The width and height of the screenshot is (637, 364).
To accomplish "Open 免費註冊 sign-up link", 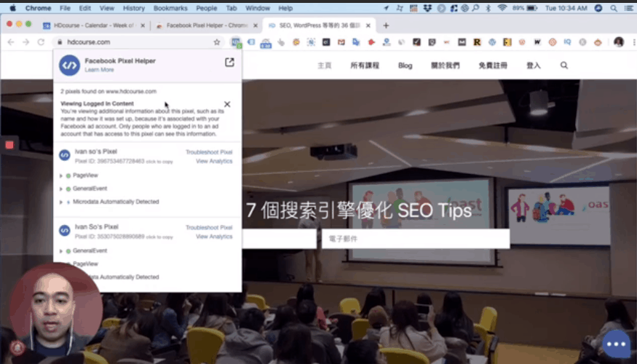I will 493,66.
